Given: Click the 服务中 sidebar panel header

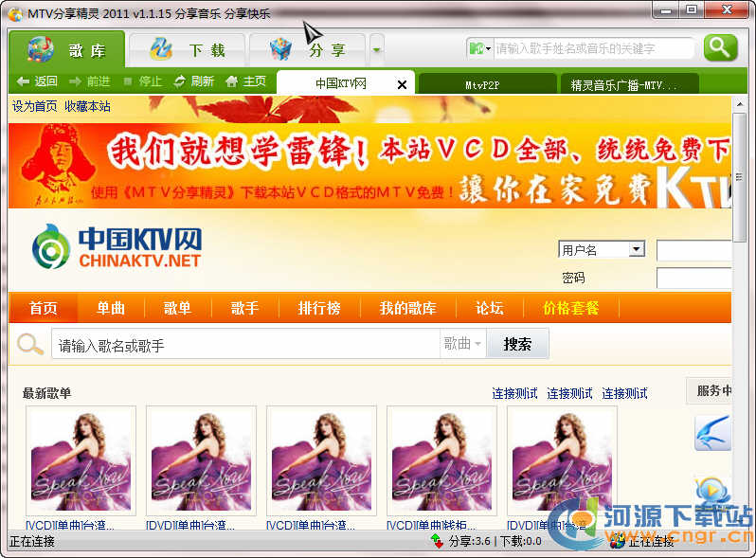Looking at the screenshot, I should [x=710, y=390].
